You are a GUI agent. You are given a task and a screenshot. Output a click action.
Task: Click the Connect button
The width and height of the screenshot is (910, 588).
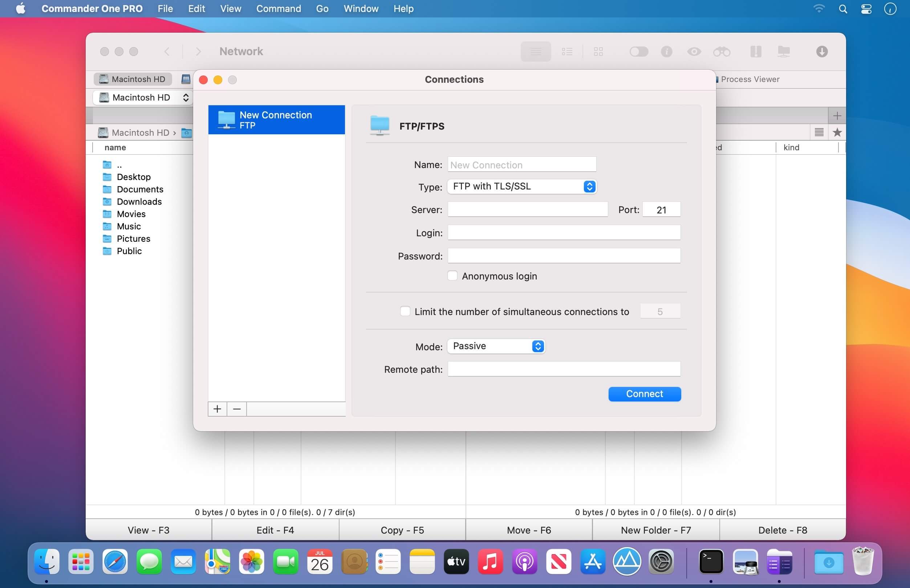(644, 394)
